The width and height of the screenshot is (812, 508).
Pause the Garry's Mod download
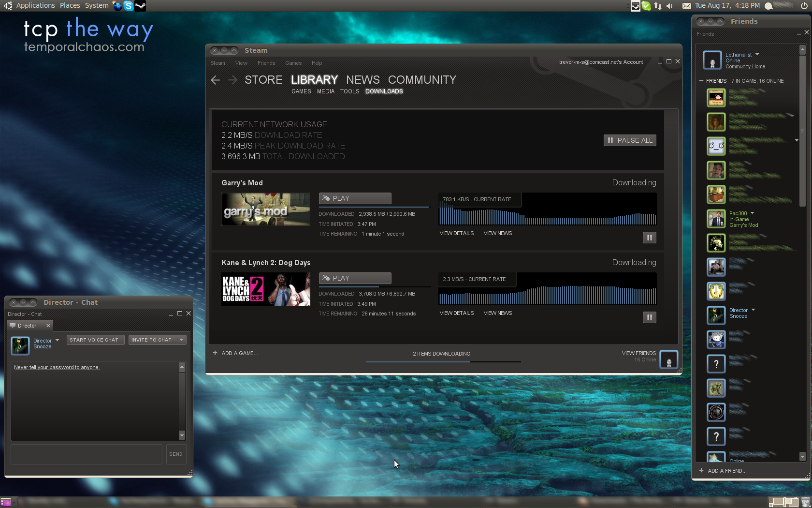pos(649,238)
